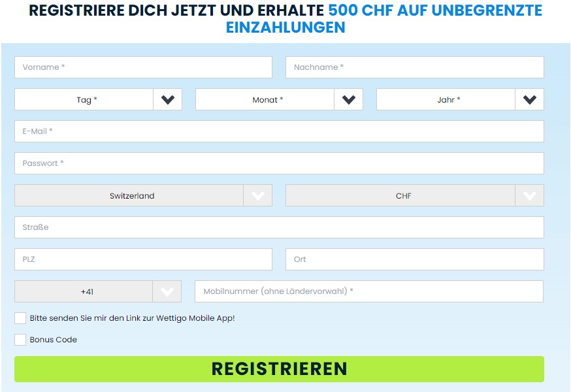The height and width of the screenshot is (392, 571).
Task: Check the Bonus Code checkbox
Action: pyautogui.click(x=20, y=339)
